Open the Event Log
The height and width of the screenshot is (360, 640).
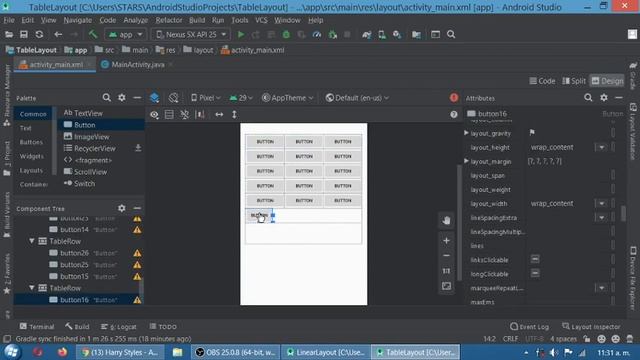pyautogui.click(x=529, y=327)
